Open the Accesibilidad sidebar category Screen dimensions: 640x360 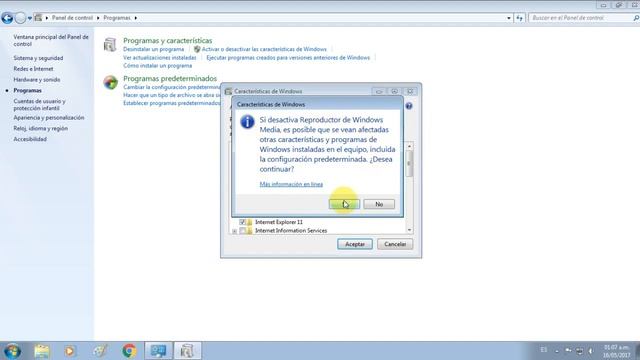(x=30, y=139)
